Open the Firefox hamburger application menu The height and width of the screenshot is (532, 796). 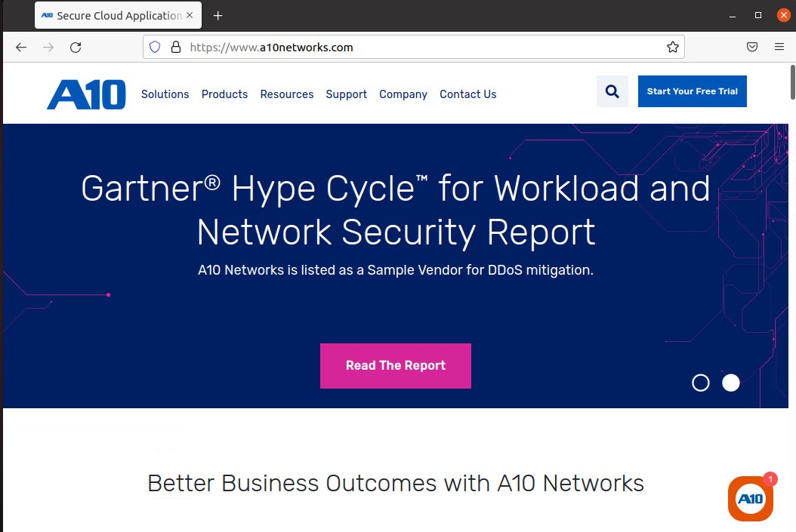click(779, 48)
